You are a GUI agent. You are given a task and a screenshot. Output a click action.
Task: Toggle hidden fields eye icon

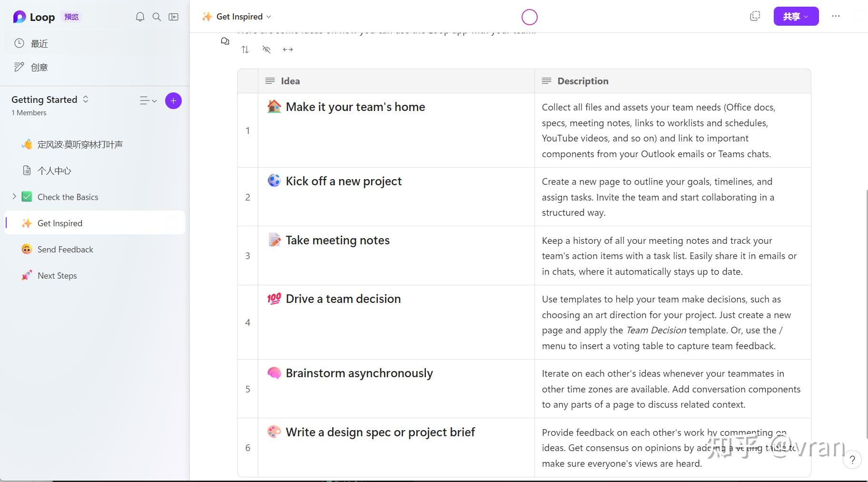pyautogui.click(x=266, y=50)
